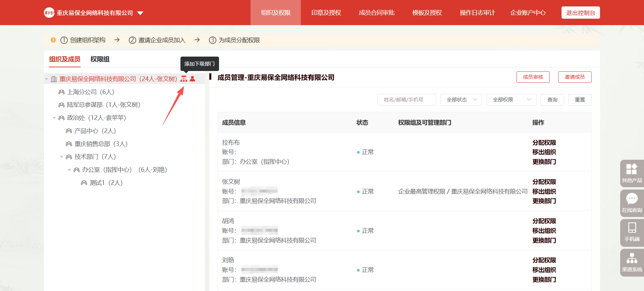Viewport: 644px width, 291px height.
Task: Open 渠道系统 from the side panel
Action: pyautogui.click(x=632, y=262)
